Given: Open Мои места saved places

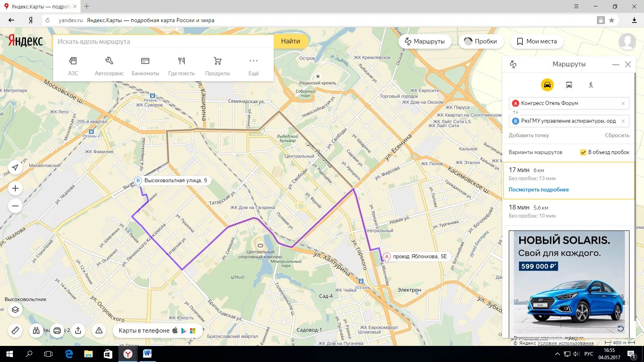Looking at the screenshot, I should click(537, 41).
